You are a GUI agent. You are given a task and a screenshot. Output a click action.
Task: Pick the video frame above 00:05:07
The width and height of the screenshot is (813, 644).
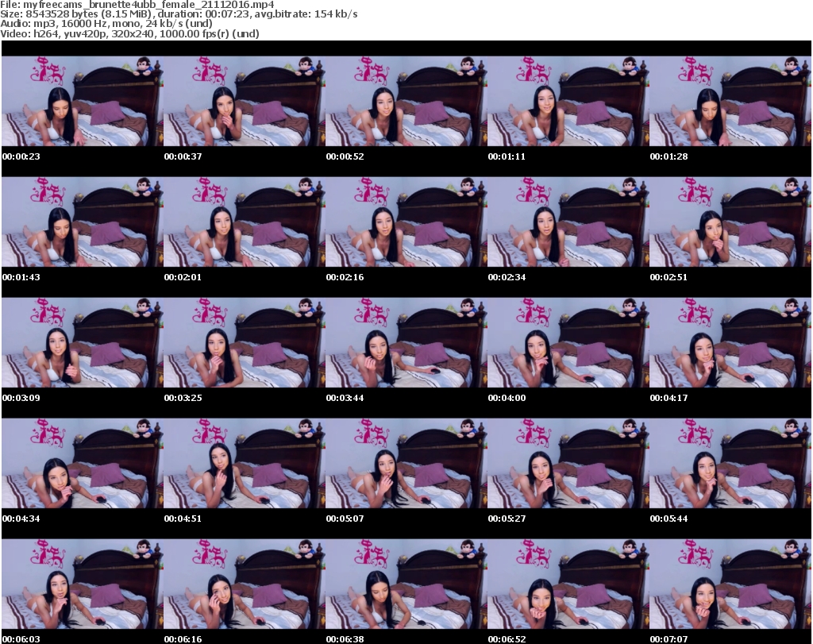(x=406, y=464)
